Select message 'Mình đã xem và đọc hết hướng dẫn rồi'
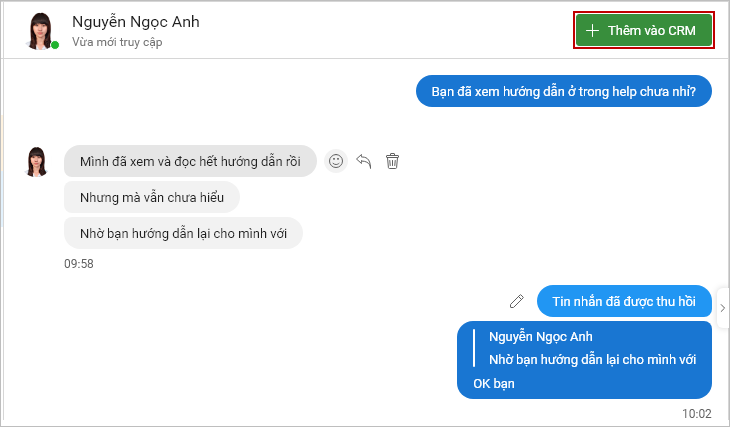Image resolution: width=730 pixels, height=427 pixels. click(190, 161)
